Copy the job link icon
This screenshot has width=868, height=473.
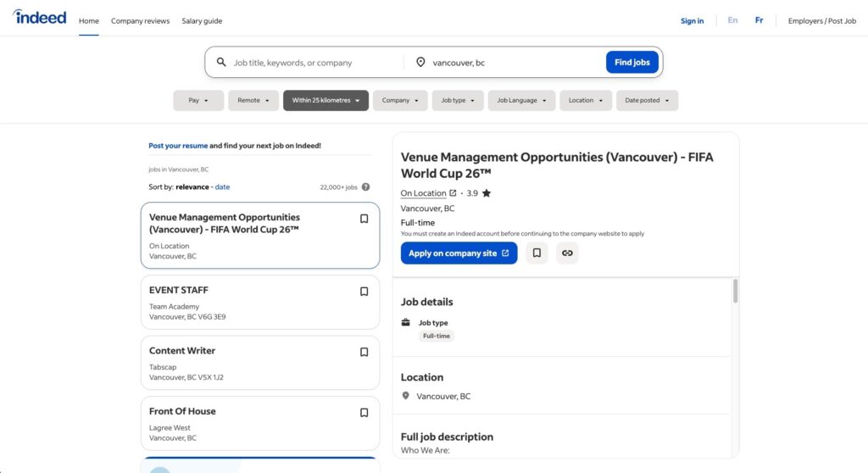pyautogui.click(x=567, y=253)
